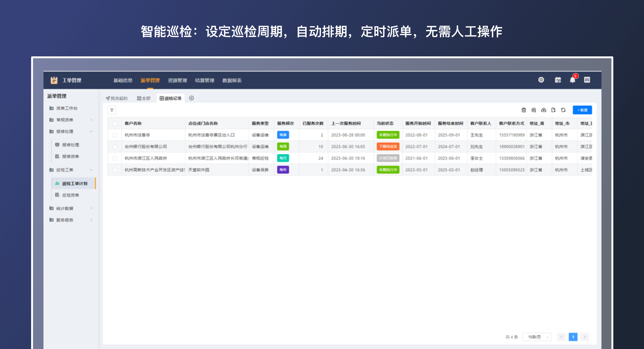Viewport: 644px width, 349px height.
Task: Click the trash delete icon in toolbar
Action: click(x=524, y=110)
